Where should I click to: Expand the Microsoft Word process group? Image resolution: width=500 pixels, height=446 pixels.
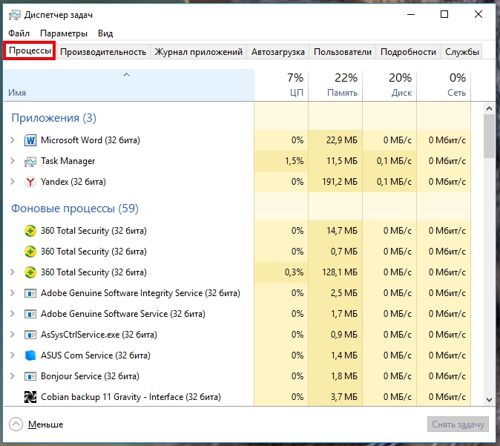click(12, 140)
